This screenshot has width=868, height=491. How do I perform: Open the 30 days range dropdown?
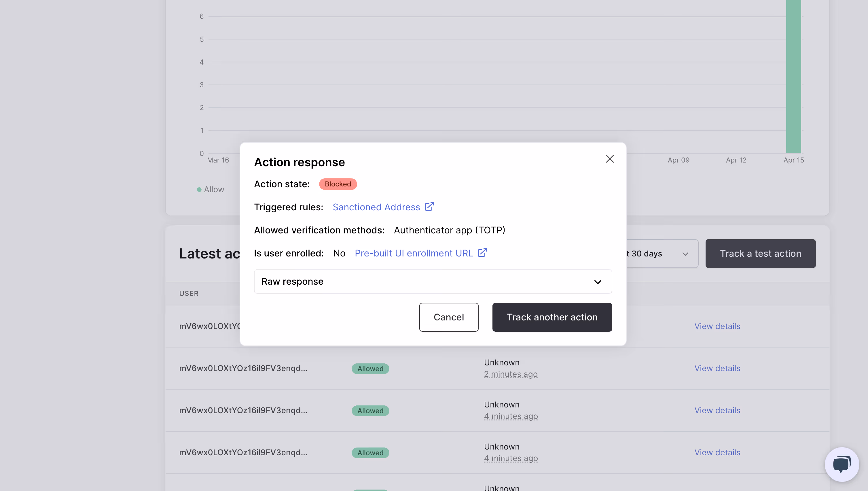662,254
